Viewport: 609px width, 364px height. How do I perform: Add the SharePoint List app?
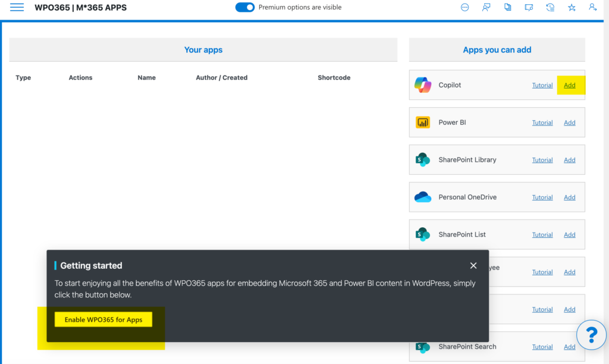click(569, 234)
